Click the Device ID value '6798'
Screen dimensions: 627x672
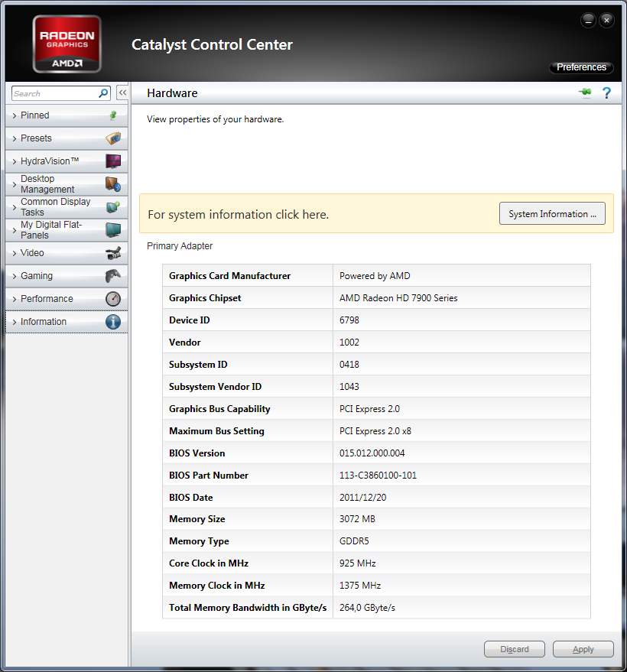pos(349,320)
